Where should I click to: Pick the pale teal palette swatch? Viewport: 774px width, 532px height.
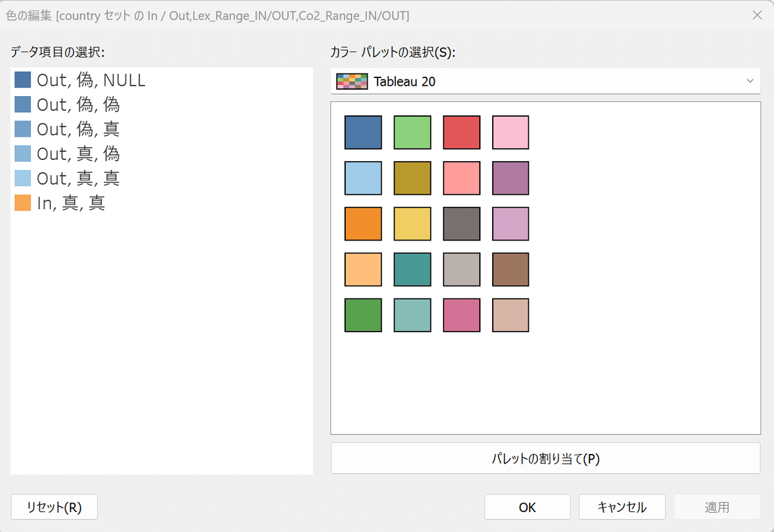click(412, 315)
